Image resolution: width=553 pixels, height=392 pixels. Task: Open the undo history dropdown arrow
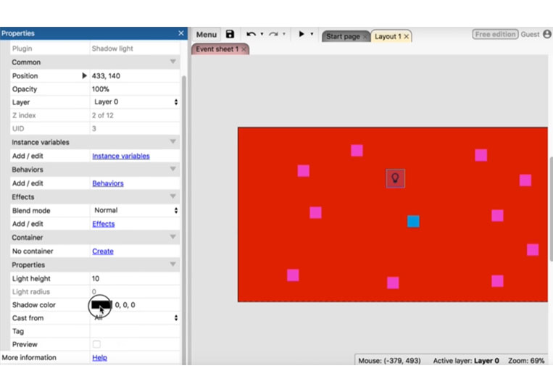[x=262, y=34]
